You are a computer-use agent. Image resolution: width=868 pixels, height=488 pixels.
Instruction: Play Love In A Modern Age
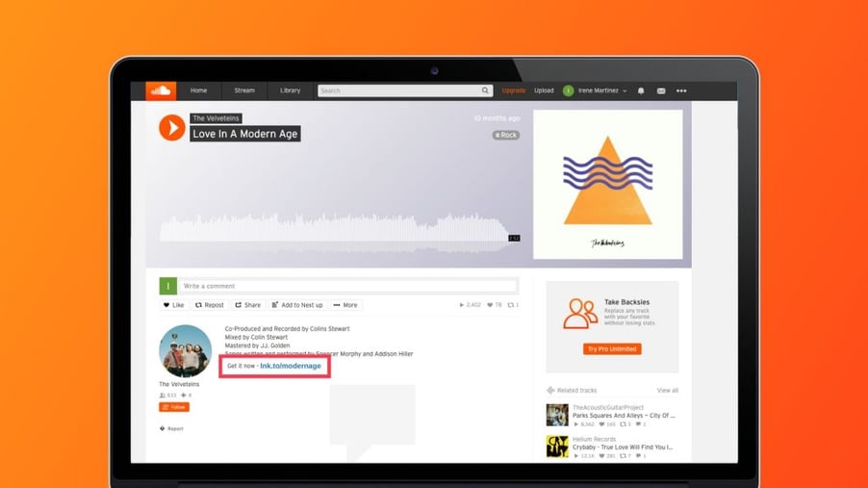point(172,127)
